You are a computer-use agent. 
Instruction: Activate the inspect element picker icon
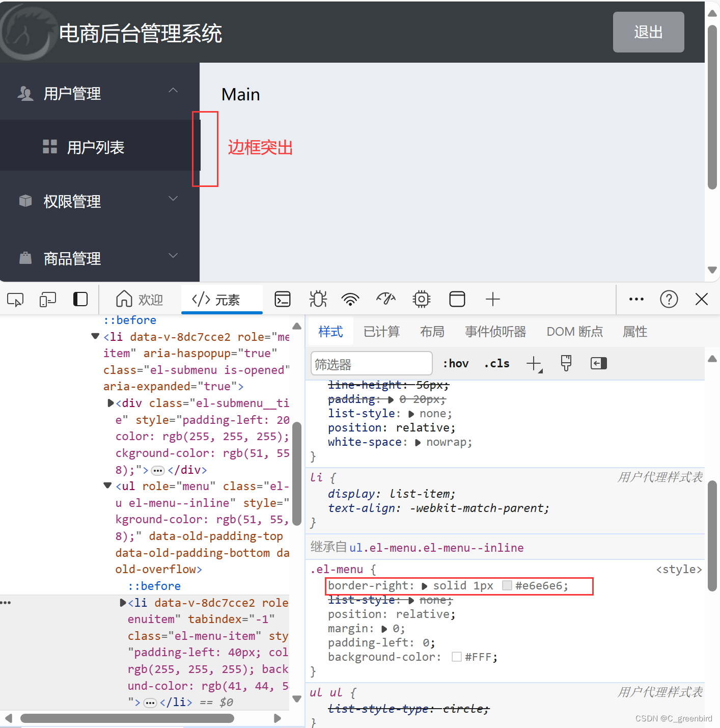click(x=15, y=300)
